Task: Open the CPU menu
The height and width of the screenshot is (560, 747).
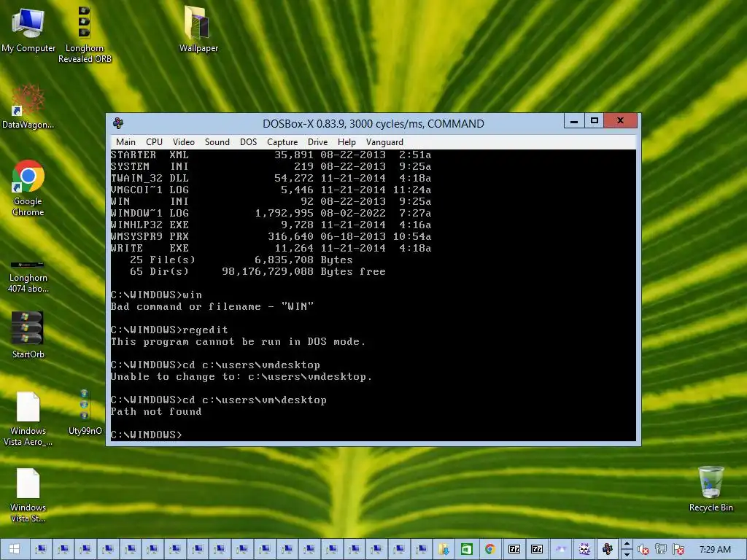Action: [x=155, y=142]
